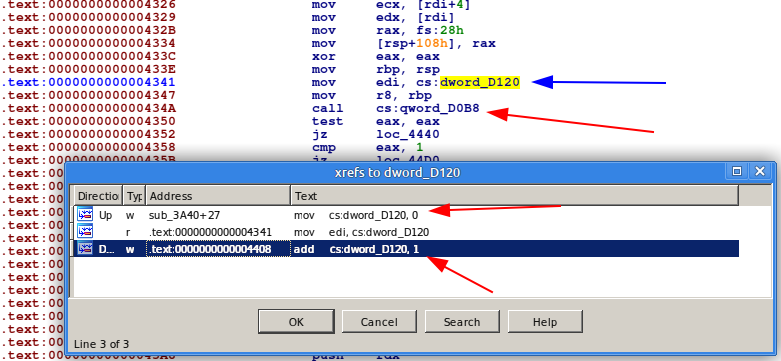Close the xrefs to dword_D120 dialog
Screen dimensions: 781x361
[760, 171]
